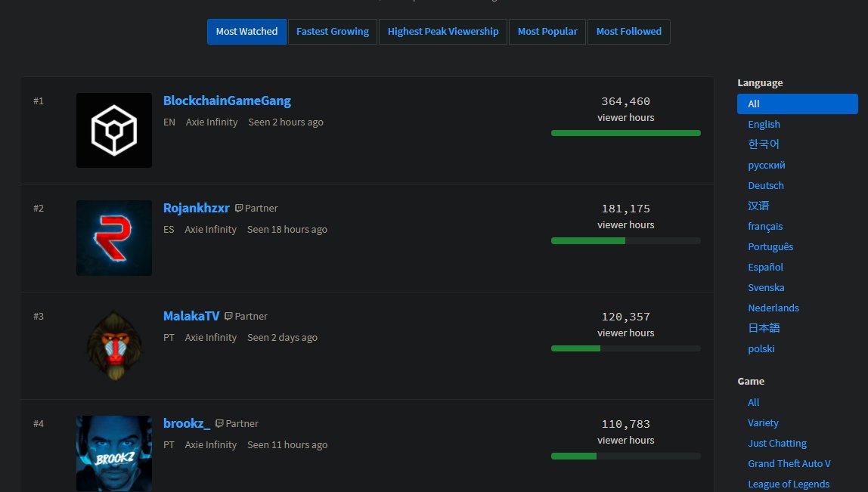Click the Rojankhzxr red R avatar

pos(114,238)
